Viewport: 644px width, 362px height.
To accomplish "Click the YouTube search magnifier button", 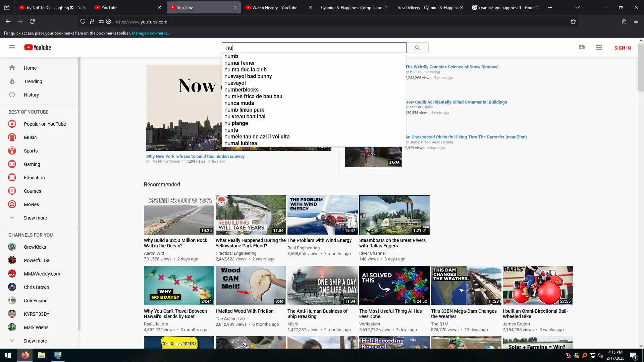I will 417,48.
